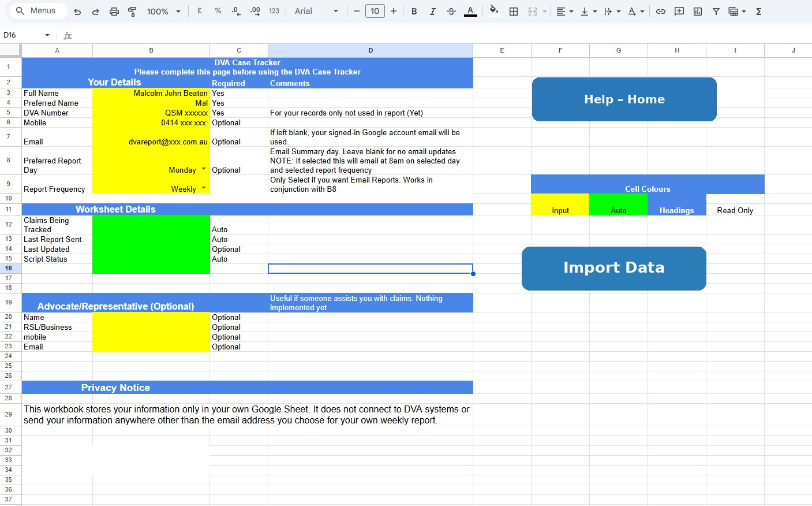Select row 16 header
The image size is (812, 506).
tap(10, 269)
